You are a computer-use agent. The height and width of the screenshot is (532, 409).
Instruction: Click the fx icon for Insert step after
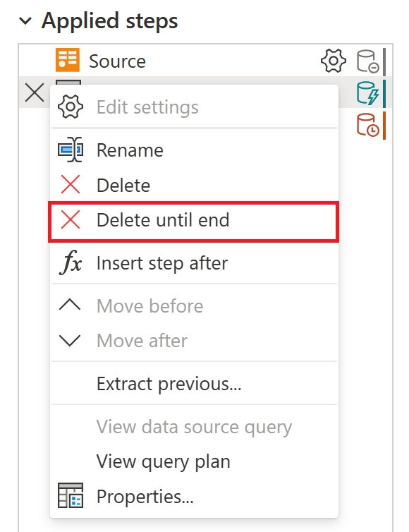tap(71, 262)
